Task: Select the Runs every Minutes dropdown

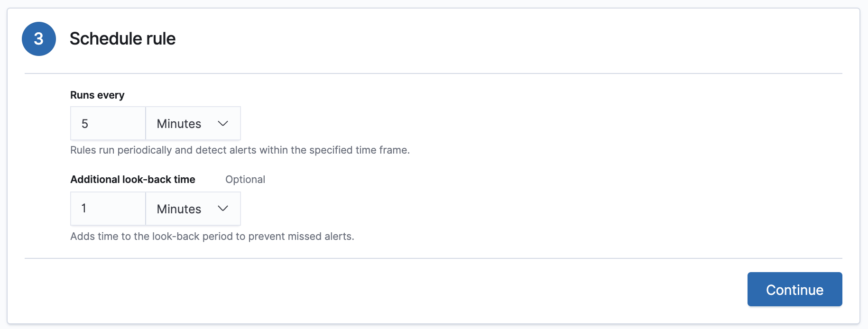Action: (x=193, y=124)
